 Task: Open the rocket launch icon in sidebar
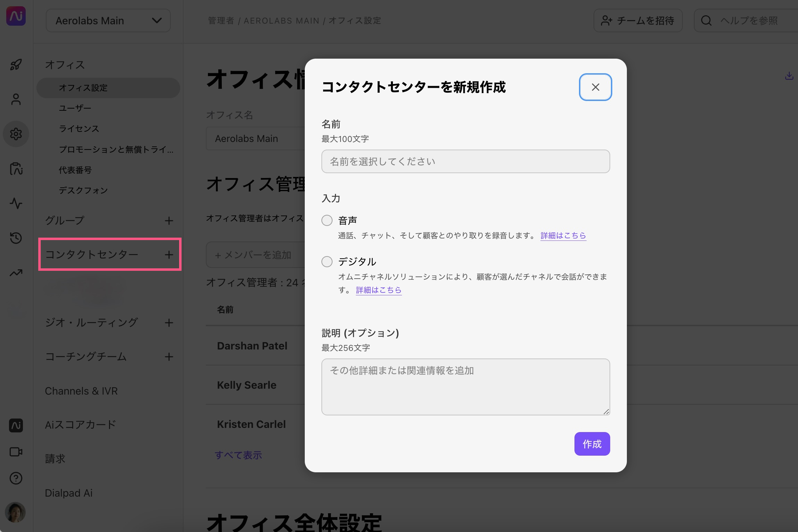(x=16, y=65)
